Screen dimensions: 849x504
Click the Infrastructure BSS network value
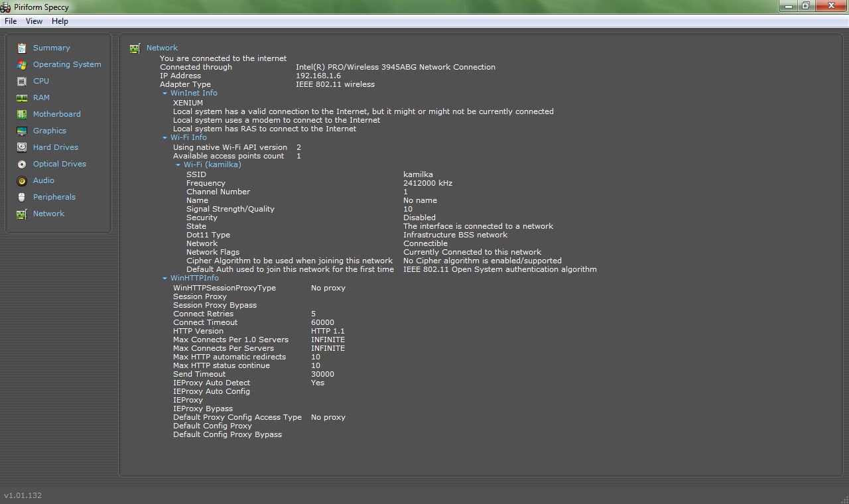(x=455, y=235)
